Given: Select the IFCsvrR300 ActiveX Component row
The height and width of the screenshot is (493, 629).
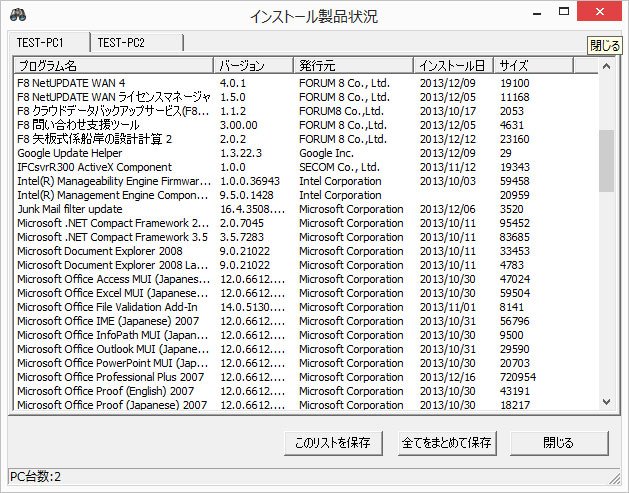Looking at the screenshot, I should (306, 167).
